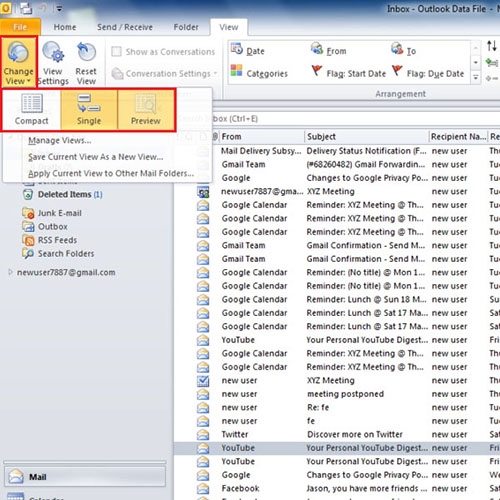
Task: Click the task icon beside new user XYZ Meeting
Action: click(x=203, y=381)
